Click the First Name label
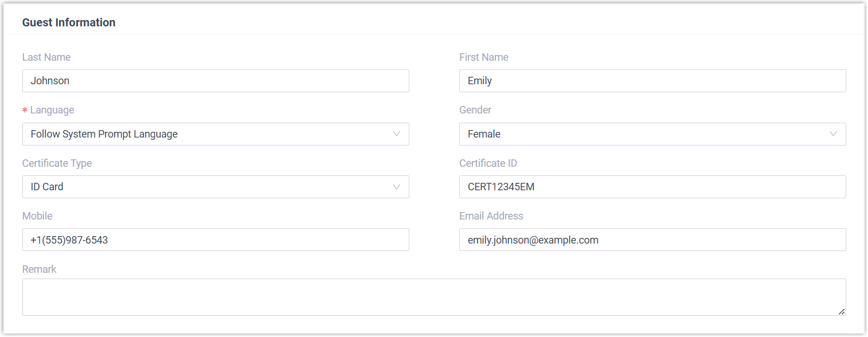This screenshot has width=868, height=337. [x=484, y=57]
